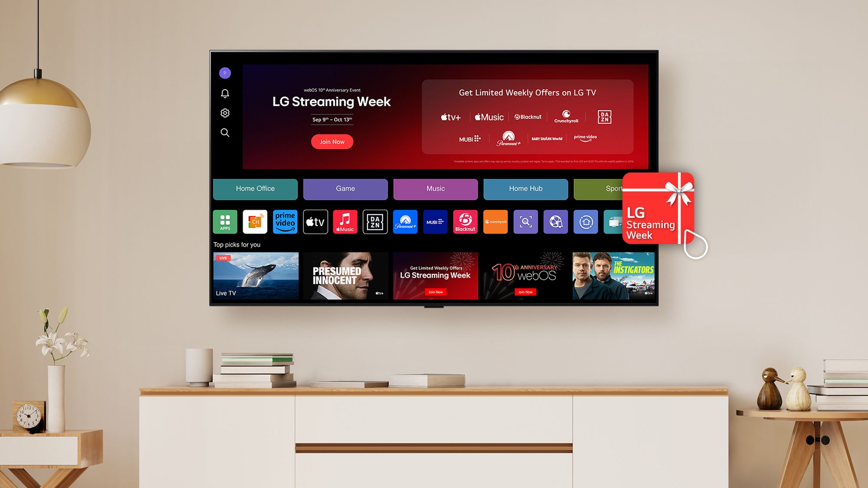Open Crunchyroll app
This screenshot has height=488, width=868.
[495, 221]
